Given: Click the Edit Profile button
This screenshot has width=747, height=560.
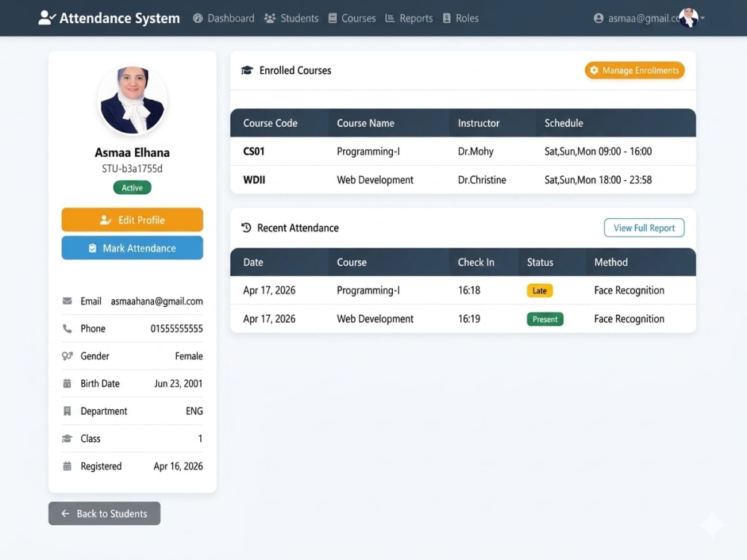Looking at the screenshot, I should [132, 220].
